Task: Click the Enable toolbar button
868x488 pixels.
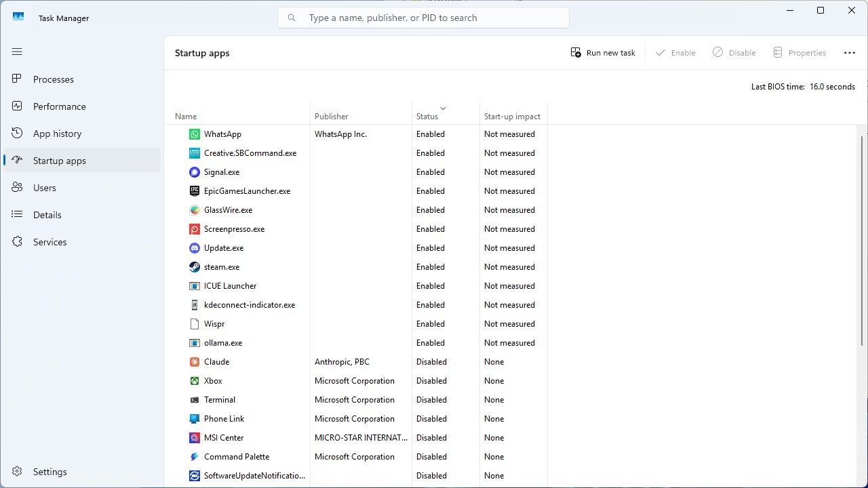Action: coord(675,53)
